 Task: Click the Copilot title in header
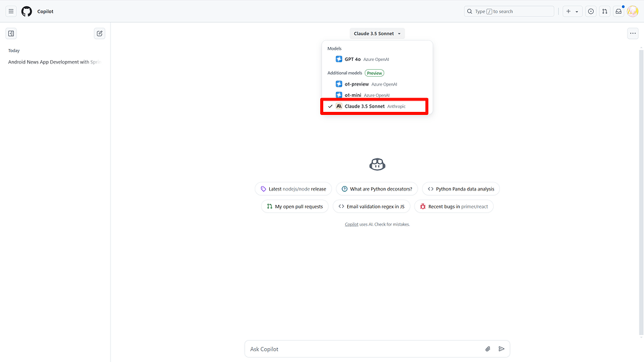pyautogui.click(x=45, y=11)
